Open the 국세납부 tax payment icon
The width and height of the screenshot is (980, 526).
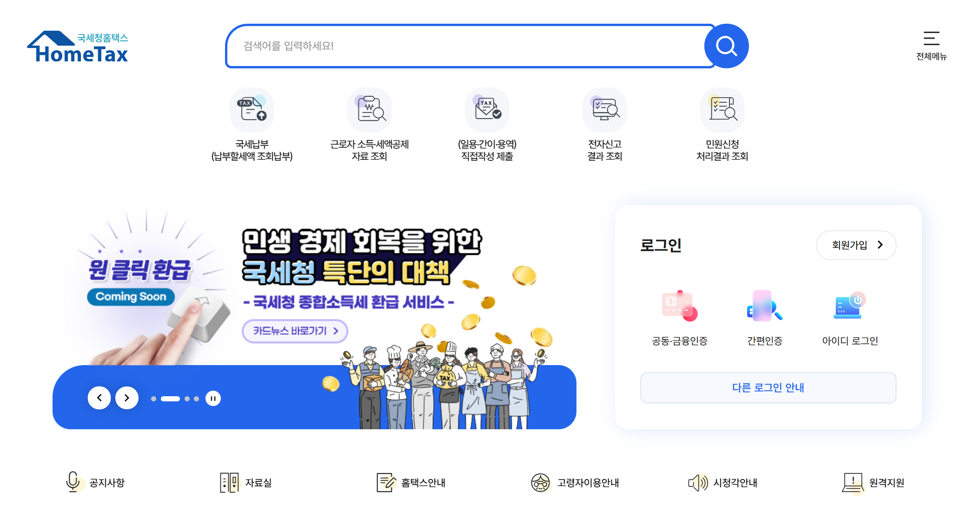tap(252, 110)
